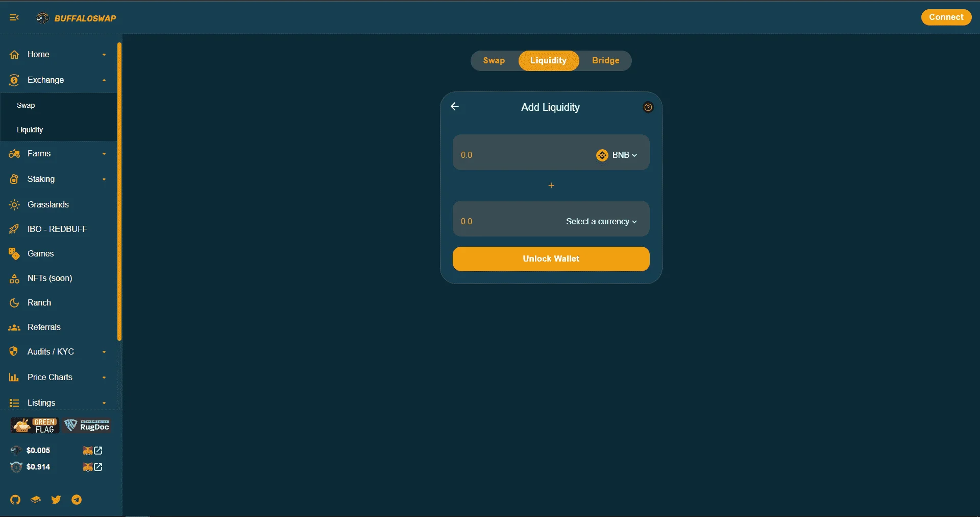
Task: Expand the Listings menu arrow
Action: [x=104, y=403]
